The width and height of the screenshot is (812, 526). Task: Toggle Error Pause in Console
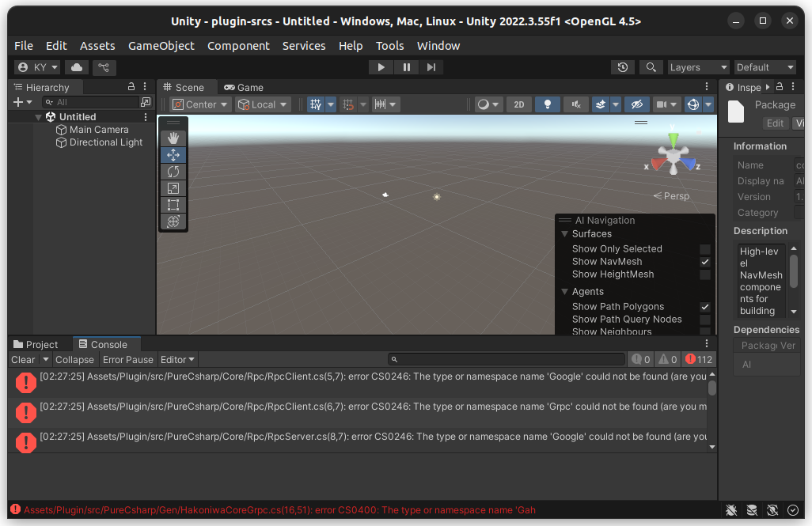pos(128,359)
